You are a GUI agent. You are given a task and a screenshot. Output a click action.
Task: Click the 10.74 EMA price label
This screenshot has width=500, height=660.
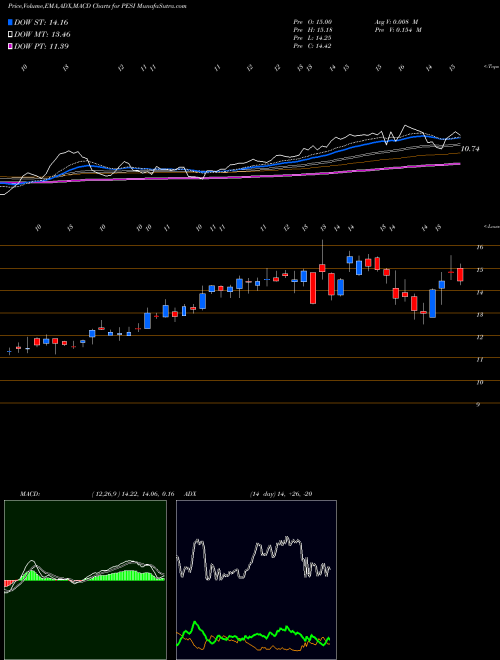click(471, 149)
